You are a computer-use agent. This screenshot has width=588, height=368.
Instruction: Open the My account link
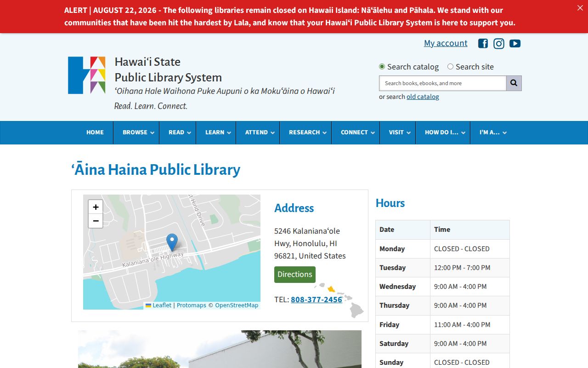click(446, 43)
